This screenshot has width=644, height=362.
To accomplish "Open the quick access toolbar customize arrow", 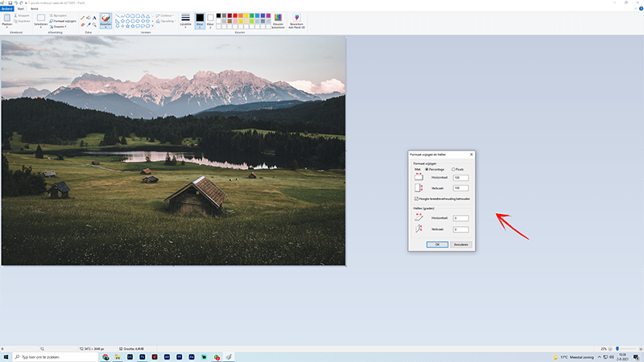I will [x=26, y=3].
